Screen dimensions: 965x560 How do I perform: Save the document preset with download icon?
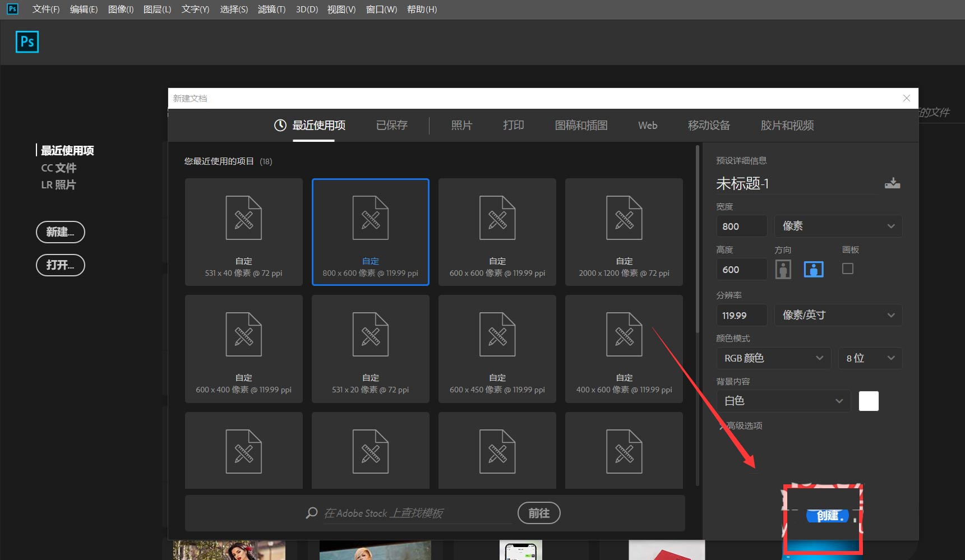coord(892,183)
